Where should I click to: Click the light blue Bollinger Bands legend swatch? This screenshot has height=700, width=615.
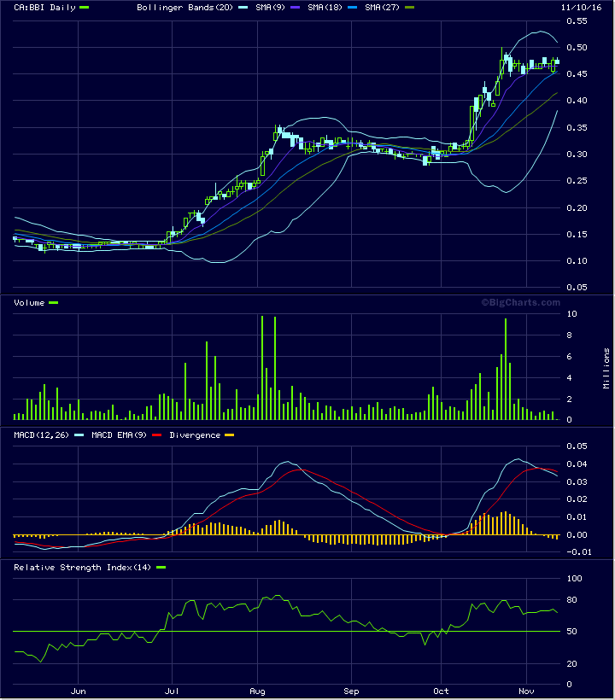(x=243, y=8)
